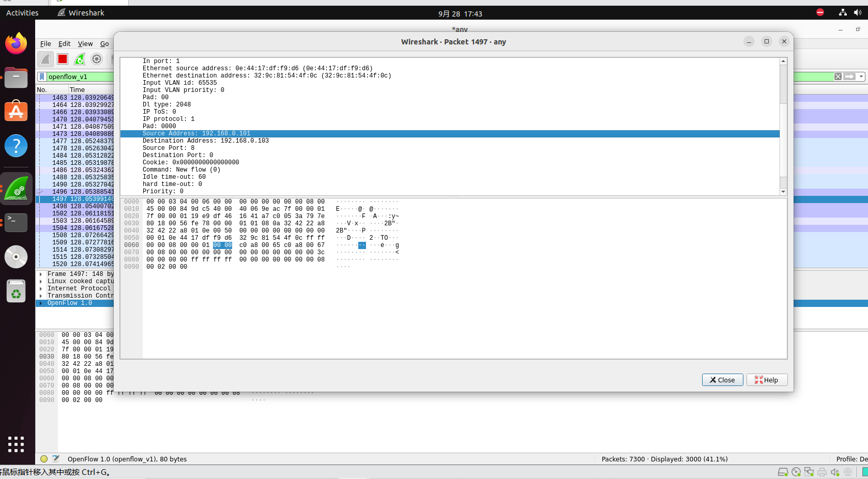Screen dimensions: 868x479
Task: Click the VM network adapter status icon
Action: pyautogui.click(x=809, y=472)
